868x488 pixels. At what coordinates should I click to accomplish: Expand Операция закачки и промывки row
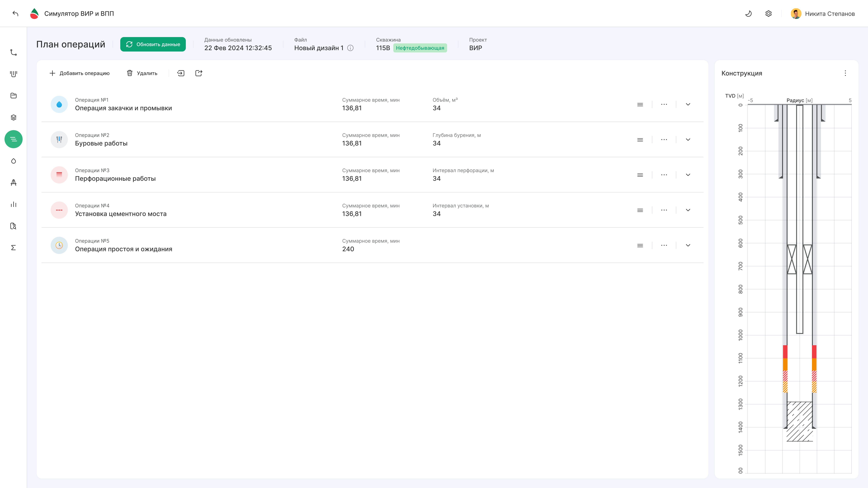click(x=688, y=104)
